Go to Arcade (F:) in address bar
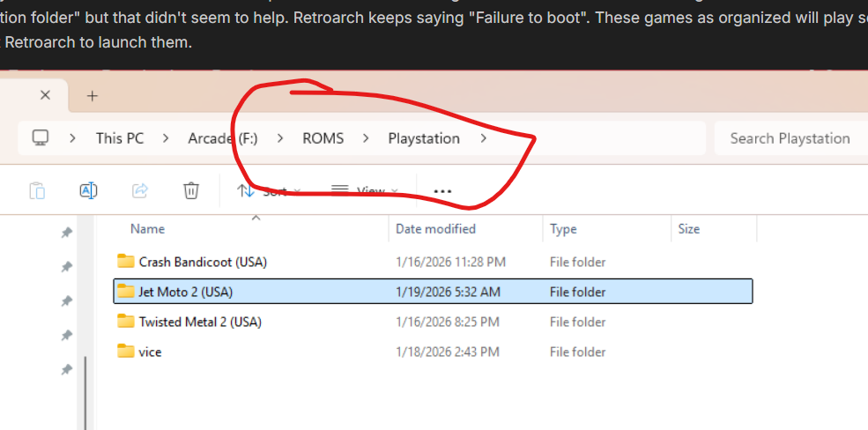 tap(222, 138)
